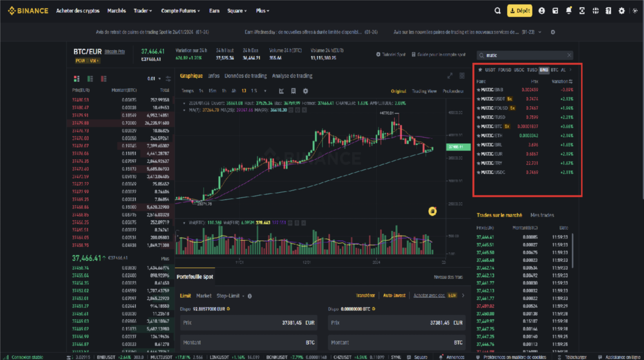Viewport: 644px width, 360px height.
Task: Open the multi-chart grid layout icon
Action: pos(462,76)
